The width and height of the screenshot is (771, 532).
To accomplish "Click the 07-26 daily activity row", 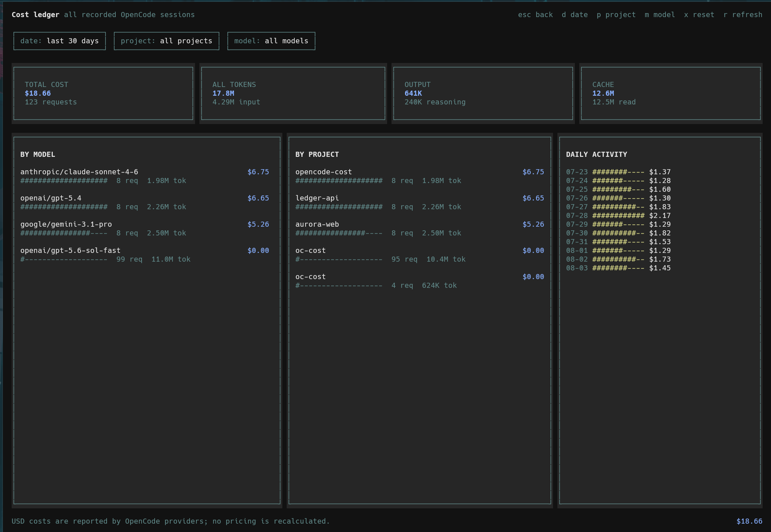I will [619, 198].
